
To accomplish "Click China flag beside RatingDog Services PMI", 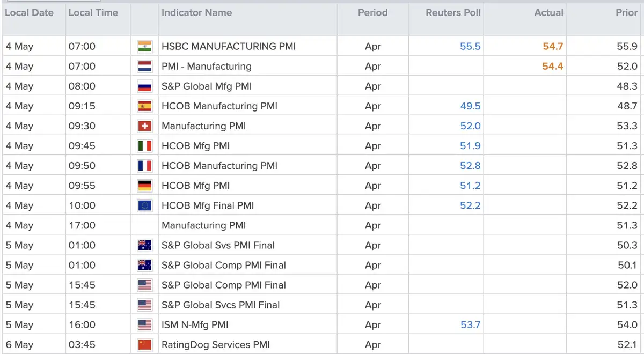I will tap(145, 345).
